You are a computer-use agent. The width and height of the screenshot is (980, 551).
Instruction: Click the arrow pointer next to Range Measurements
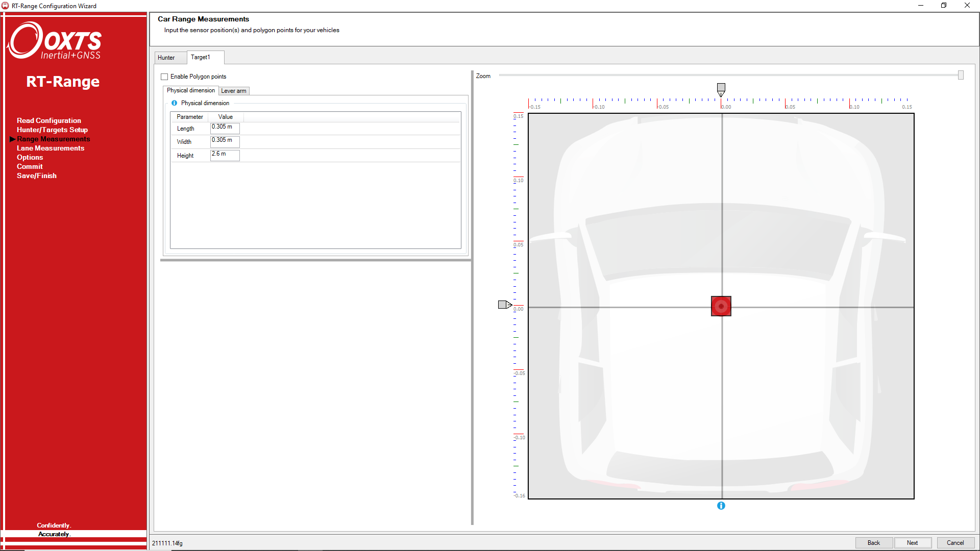pos(13,139)
